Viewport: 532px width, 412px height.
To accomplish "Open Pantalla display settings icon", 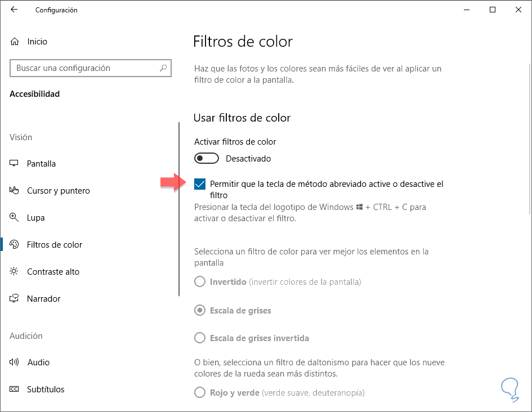I will pos(15,164).
